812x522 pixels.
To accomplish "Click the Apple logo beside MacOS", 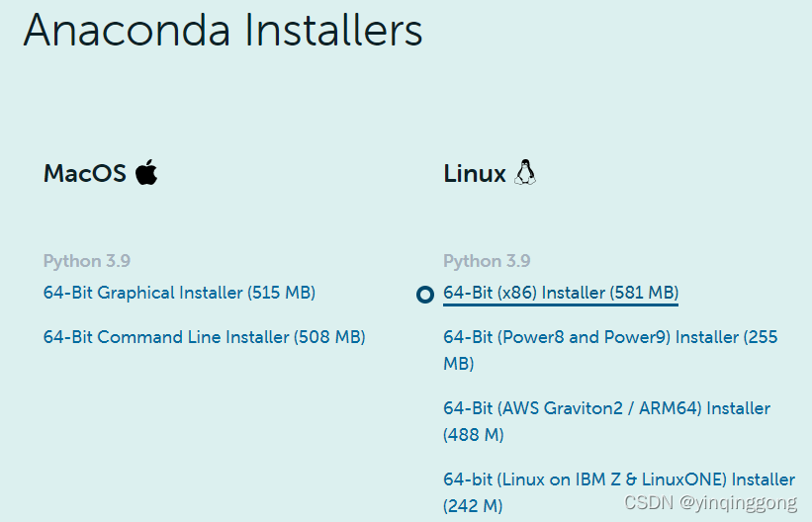I will 146,172.
